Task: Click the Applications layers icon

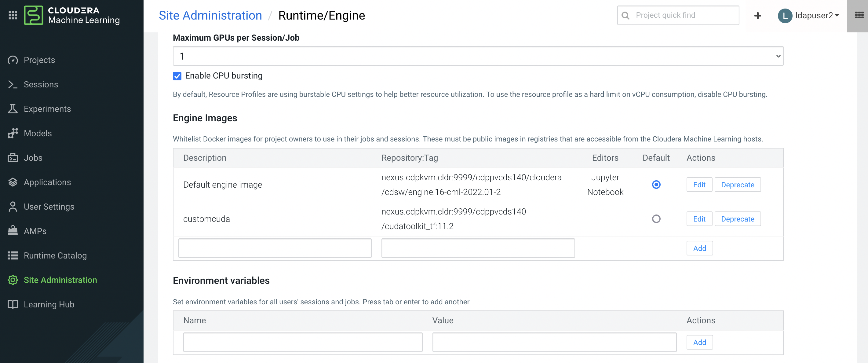Action: tap(13, 182)
